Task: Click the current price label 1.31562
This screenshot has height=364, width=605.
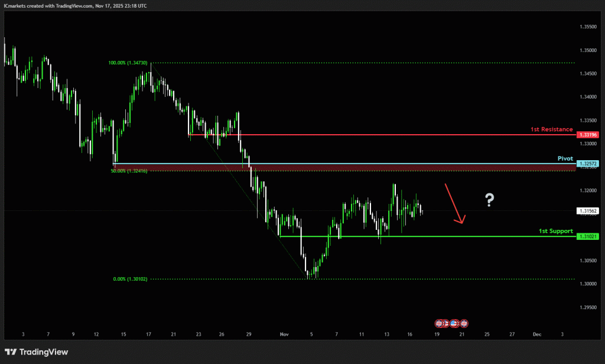Action: pyautogui.click(x=589, y=210)
